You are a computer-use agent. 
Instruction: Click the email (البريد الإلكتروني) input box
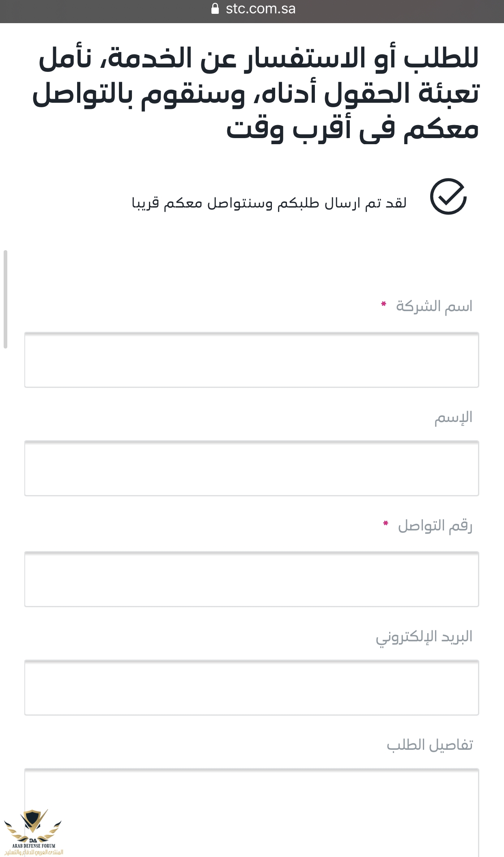click(x=252, y=688)
